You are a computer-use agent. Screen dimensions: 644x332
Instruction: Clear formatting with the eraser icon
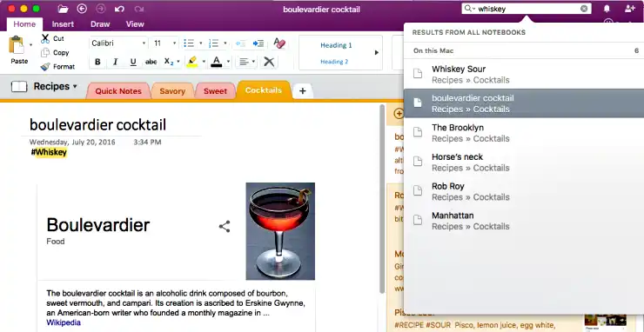click(279, 43)
